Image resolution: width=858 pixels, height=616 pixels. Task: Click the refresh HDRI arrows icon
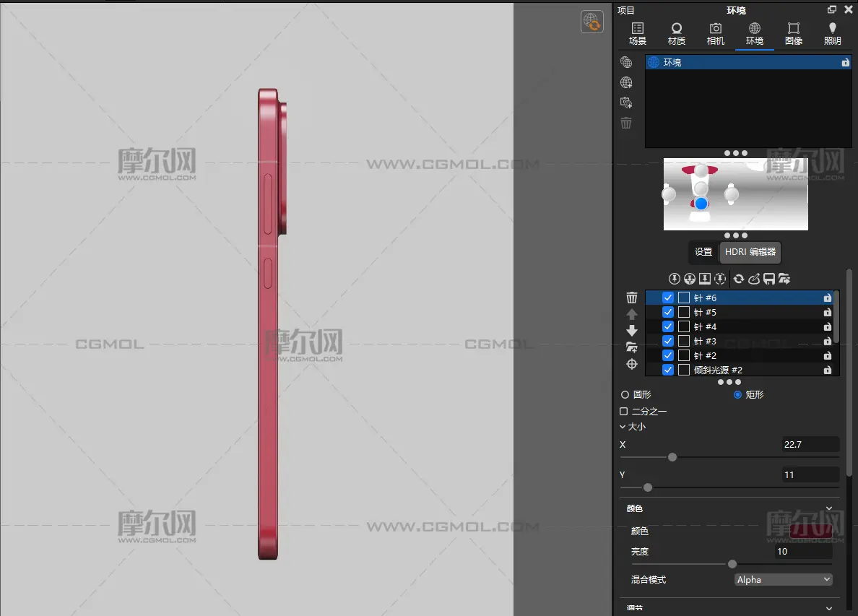[739, 279]
